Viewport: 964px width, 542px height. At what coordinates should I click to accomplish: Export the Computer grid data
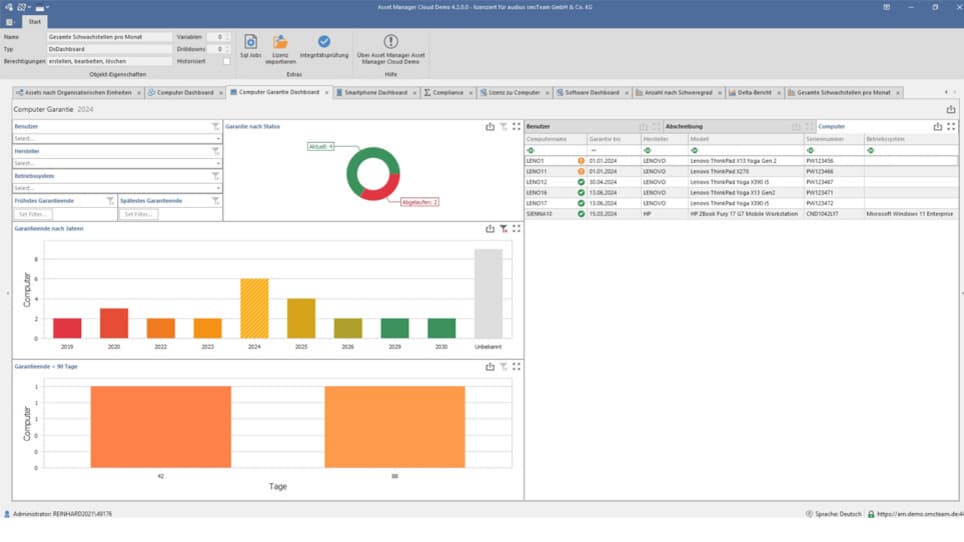pos(938,127)
